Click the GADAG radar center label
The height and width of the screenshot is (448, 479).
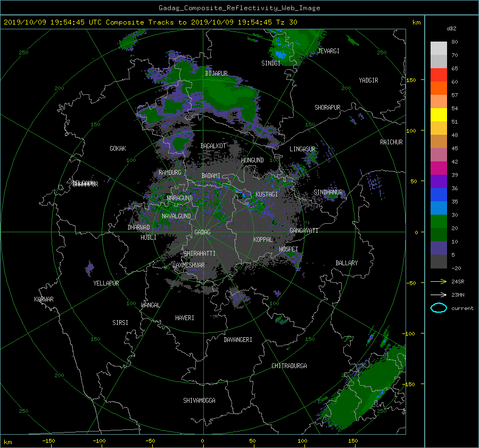click(202, 232)
